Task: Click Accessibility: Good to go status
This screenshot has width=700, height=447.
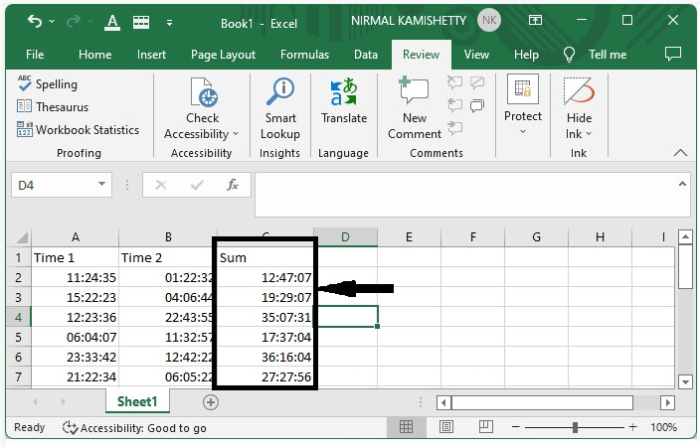Action: (x=135, y=428)
